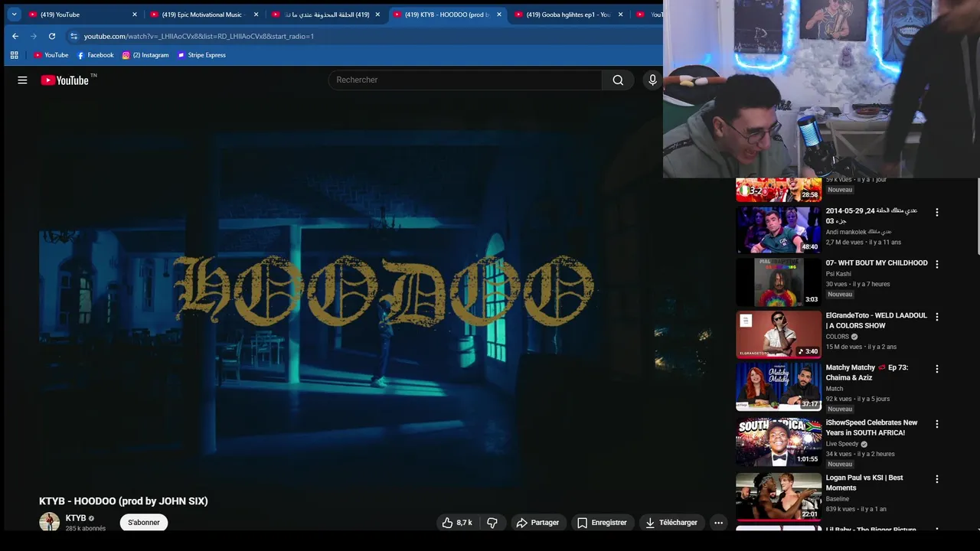Open the COLORS channel name
This screenshot has height=551, width=980.
(x=838, y=337)
